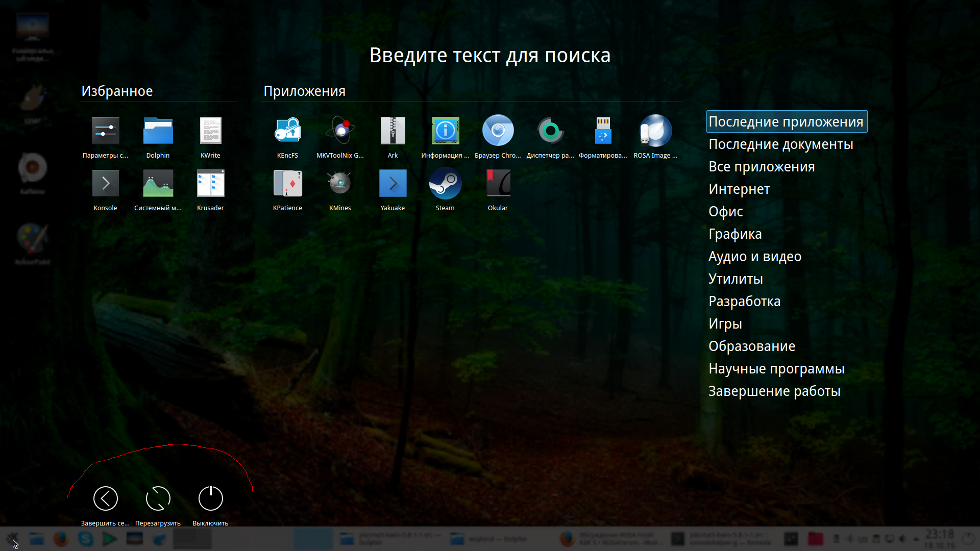Choose the Игры category

(x=725, y=324)
